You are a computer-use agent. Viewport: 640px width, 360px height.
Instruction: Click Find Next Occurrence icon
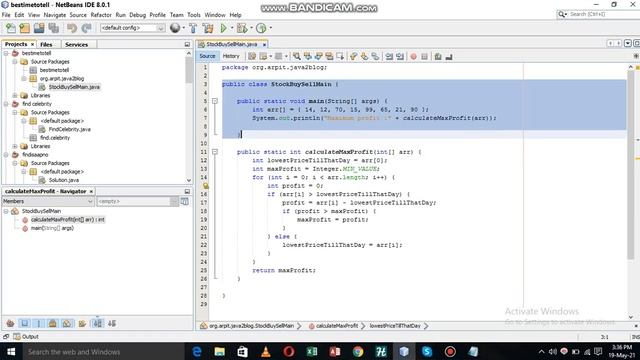319,56
